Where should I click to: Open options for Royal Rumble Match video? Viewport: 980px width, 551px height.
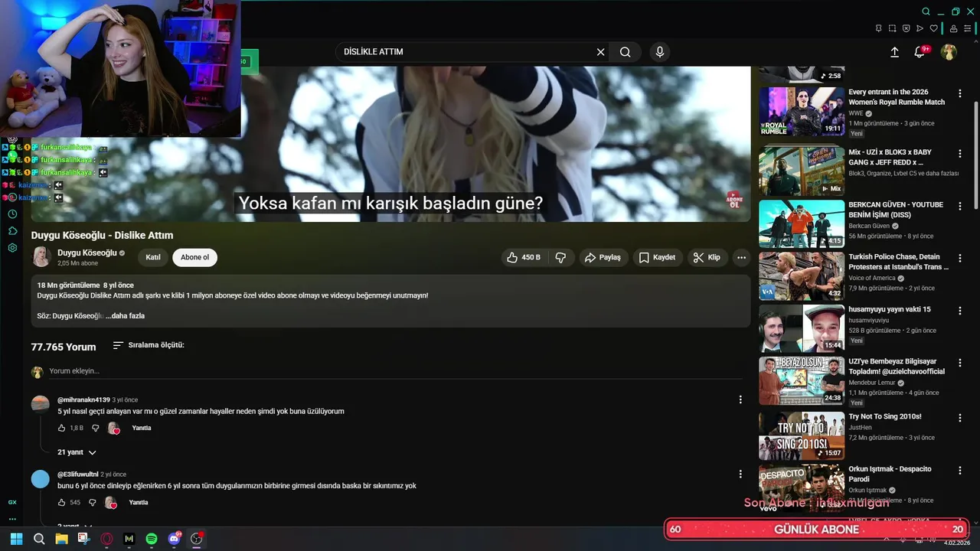(x=960, y=93)
